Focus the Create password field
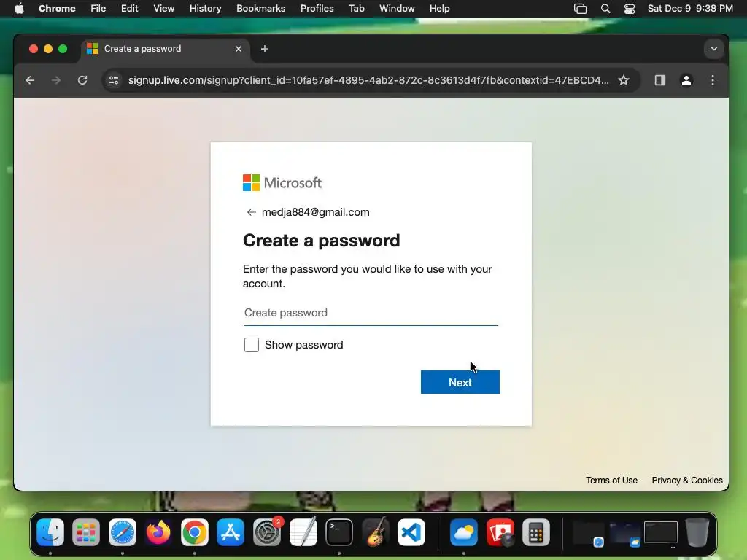The height and width of the screenshot is (560, 747). pyautogui.click(x=371, y=314)
